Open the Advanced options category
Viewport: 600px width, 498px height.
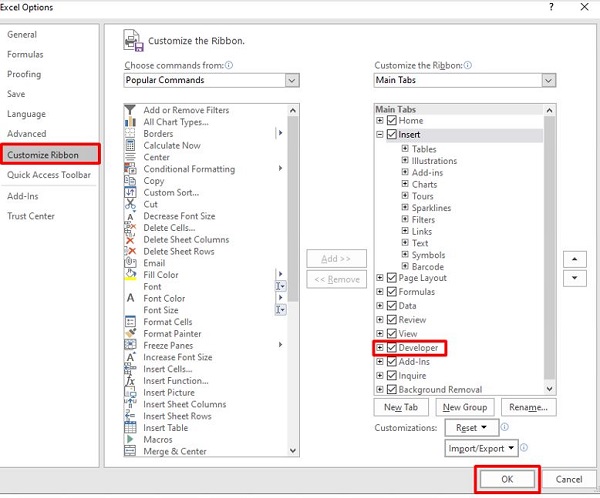[27, 134]
